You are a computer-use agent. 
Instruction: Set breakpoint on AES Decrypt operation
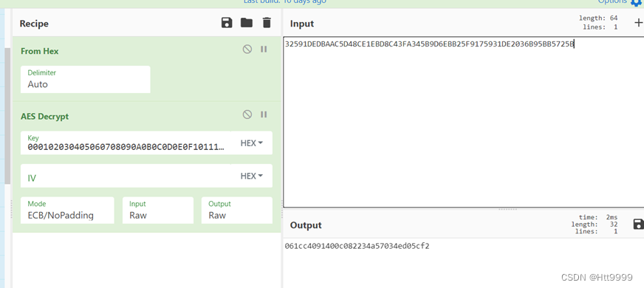pos(264,114)
